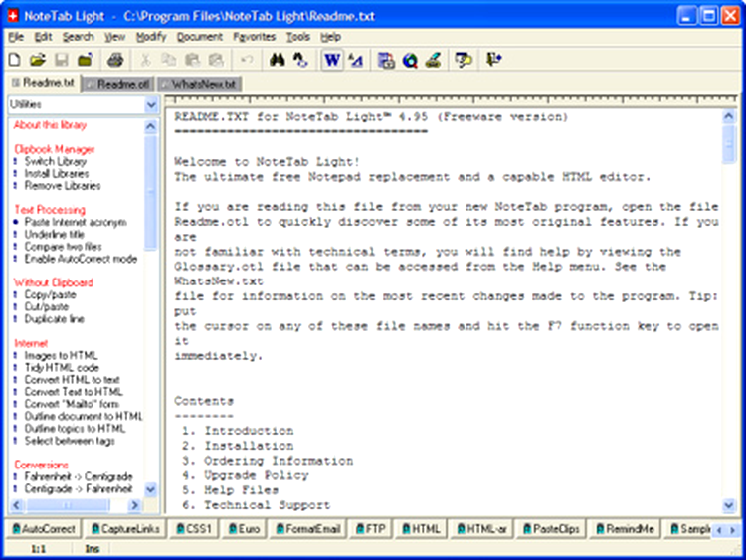Run the Install Libraries clip
The width and height of the screenshot is (746, 560).
(56, 174)
